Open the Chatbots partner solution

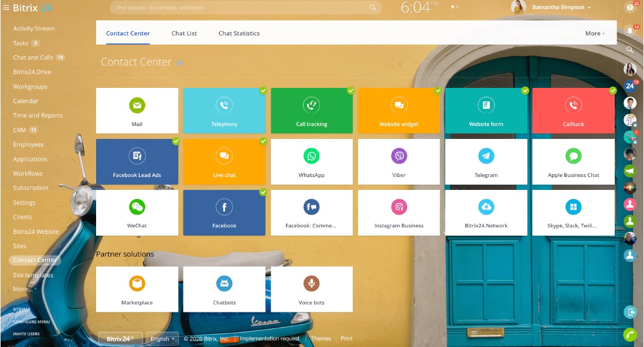[x=224, y=288]
